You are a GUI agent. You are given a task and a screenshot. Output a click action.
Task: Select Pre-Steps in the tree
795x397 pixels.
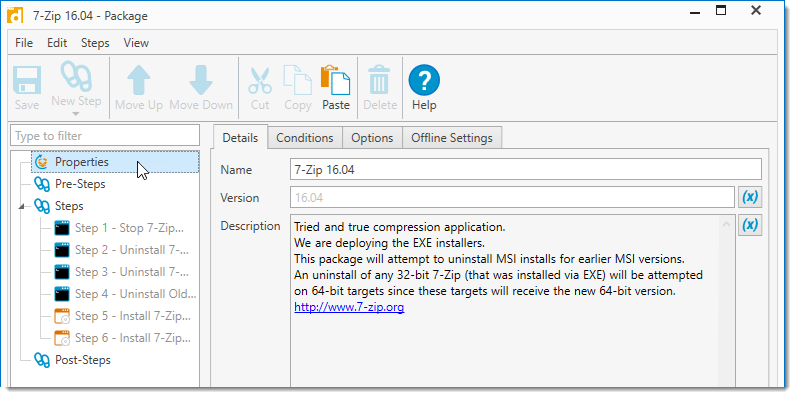tap(80, 184)
